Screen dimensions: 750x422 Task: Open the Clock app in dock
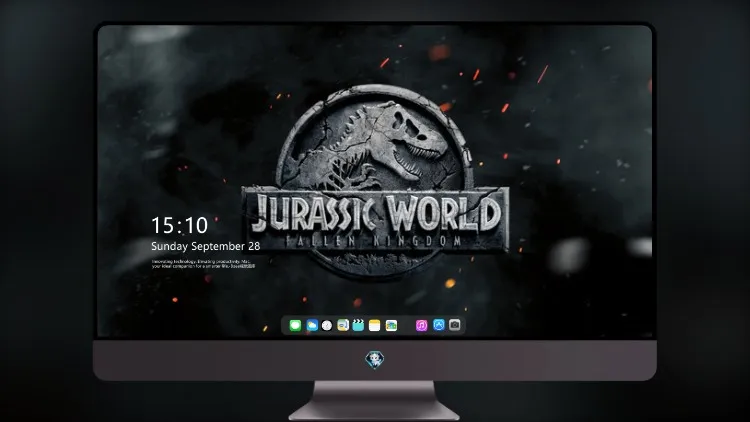pyautogui.click(x=327, y=325)
